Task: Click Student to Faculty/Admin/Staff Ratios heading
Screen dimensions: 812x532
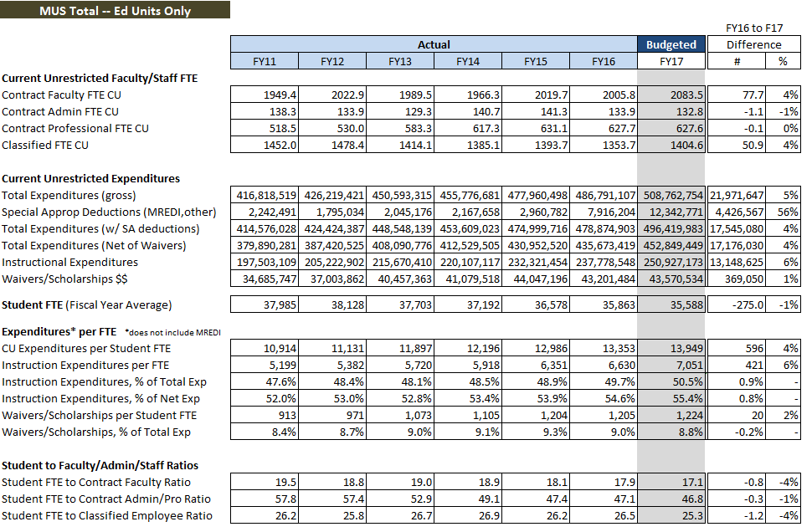Action: [x=100, y=465]
